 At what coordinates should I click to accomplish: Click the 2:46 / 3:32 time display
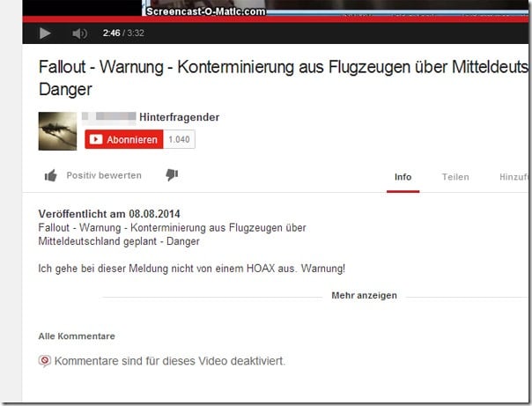pyautogui.click(x=123, y=33)
